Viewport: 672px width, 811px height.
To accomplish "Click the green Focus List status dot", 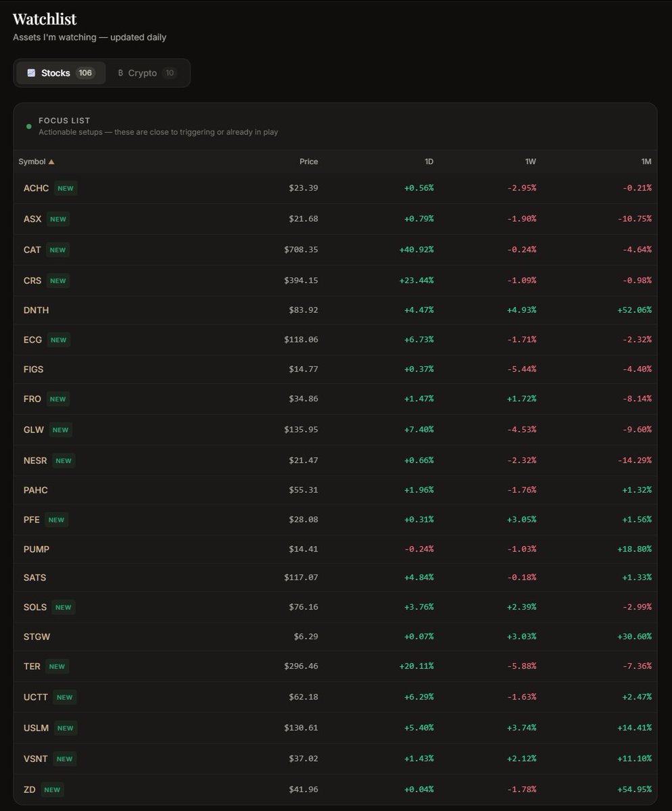I will [x=28, y=126].
